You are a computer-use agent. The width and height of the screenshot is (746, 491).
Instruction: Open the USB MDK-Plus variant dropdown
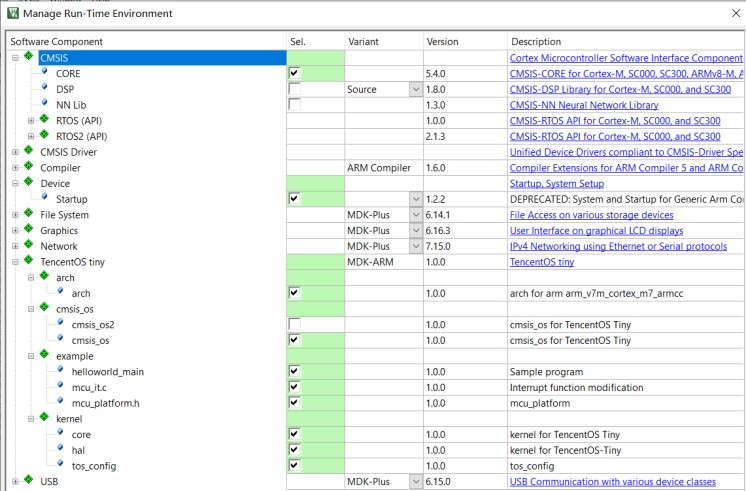(416, 482)
